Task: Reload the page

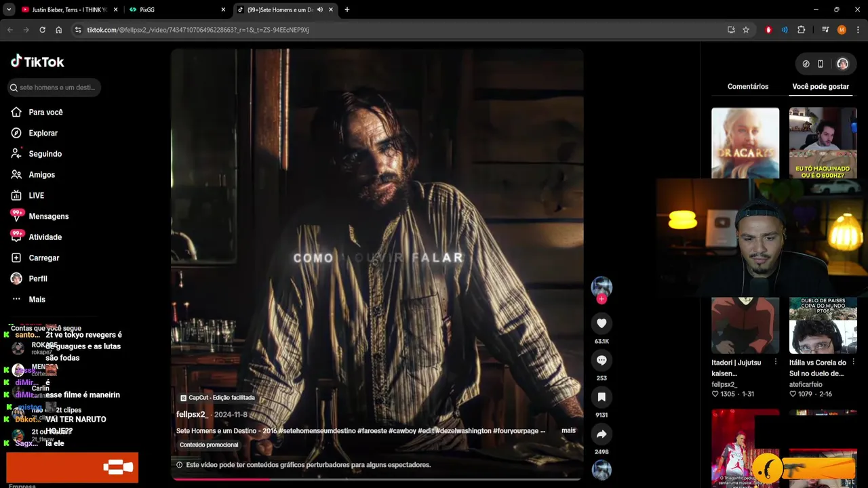Action: click(42, 30)
